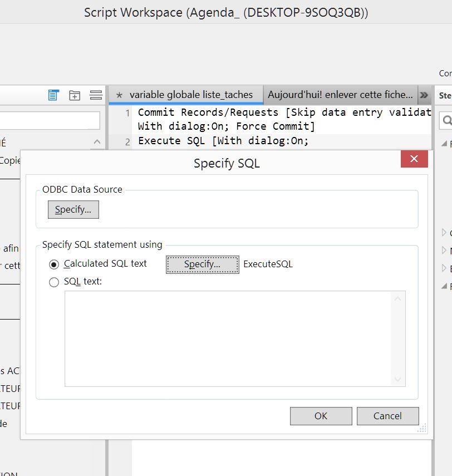Open the Aujourd'hui! enlever cette fiche tab

click(340, 95)
